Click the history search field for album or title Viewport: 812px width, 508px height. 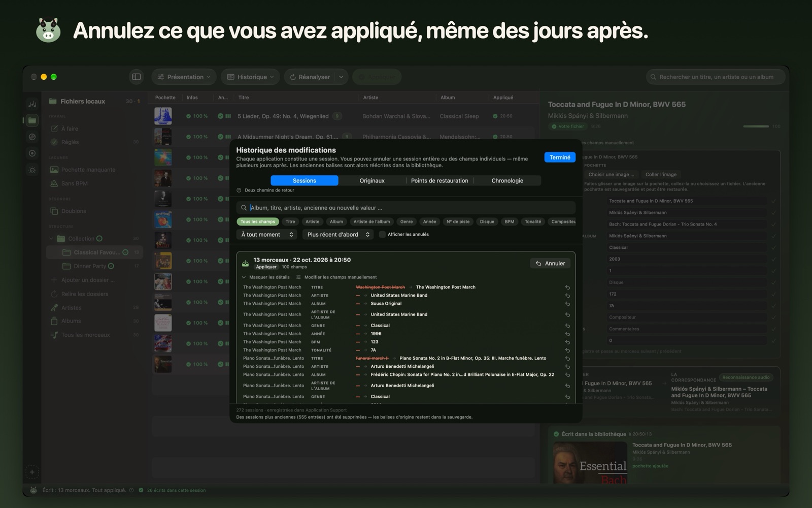click(x=406, y=208)
